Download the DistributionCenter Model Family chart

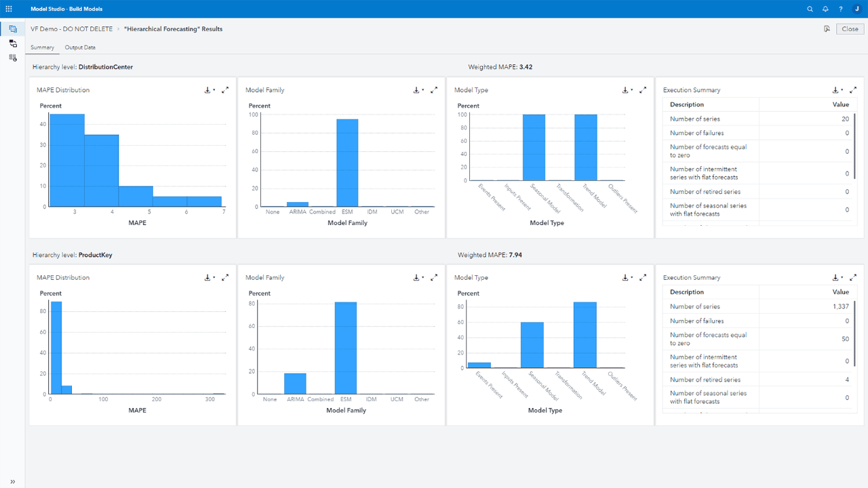[416, 89]
